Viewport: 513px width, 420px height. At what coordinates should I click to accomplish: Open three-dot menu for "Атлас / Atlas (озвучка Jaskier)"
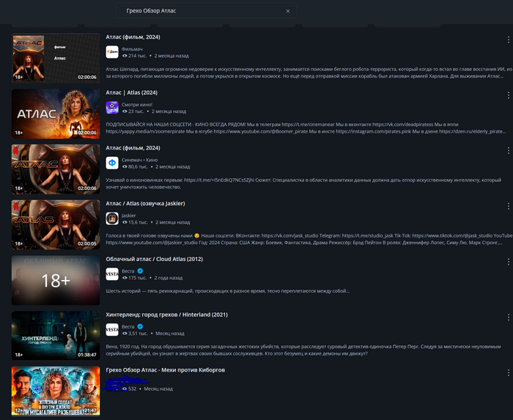508,206
